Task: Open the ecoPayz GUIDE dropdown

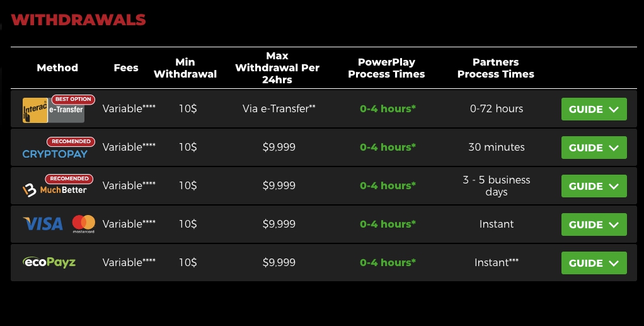Action: coord(594,263)
